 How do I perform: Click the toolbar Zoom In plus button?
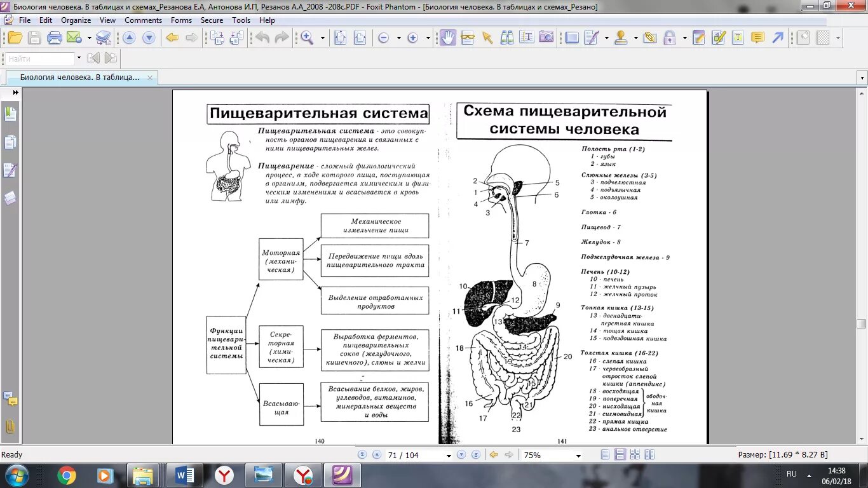(x=412, y=37)
